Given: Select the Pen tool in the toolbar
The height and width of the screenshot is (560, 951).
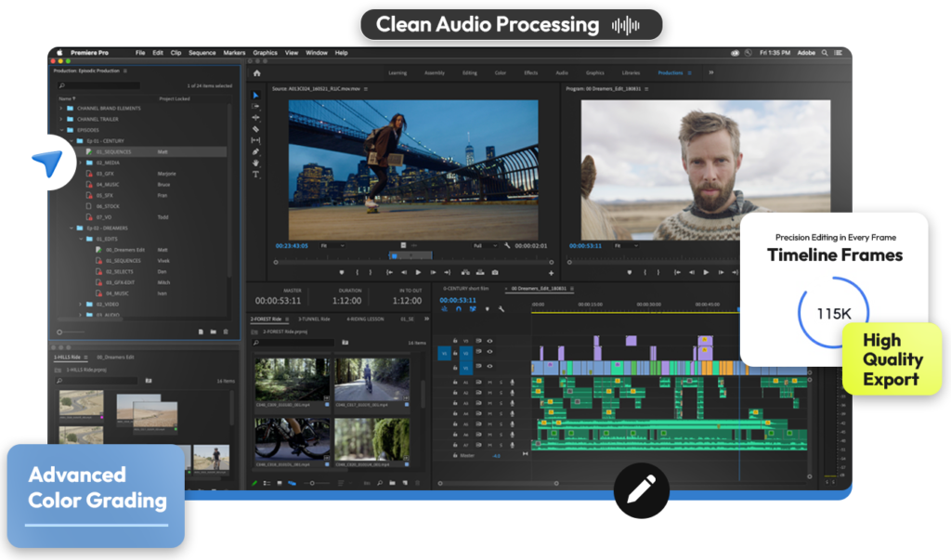Looking at the screenshot, I should 256,151.
